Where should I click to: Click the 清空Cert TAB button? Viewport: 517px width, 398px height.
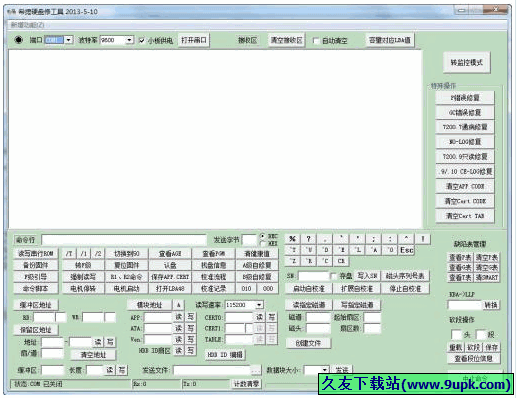point(465,216)
